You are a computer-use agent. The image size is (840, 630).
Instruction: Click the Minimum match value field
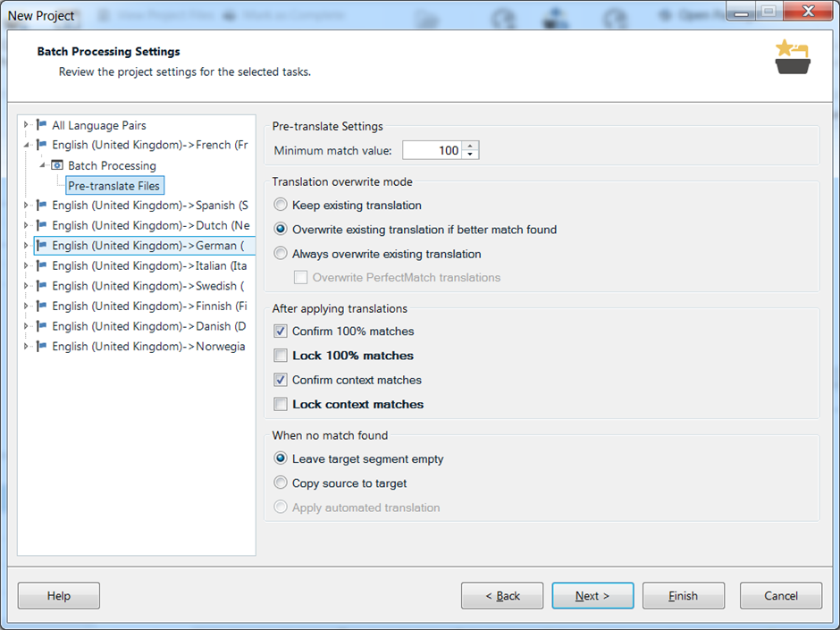(433, 150)
